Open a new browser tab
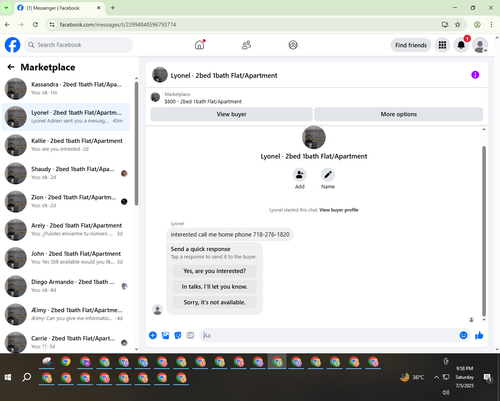Viewport: 500px width, 401px height. (113, 8)
